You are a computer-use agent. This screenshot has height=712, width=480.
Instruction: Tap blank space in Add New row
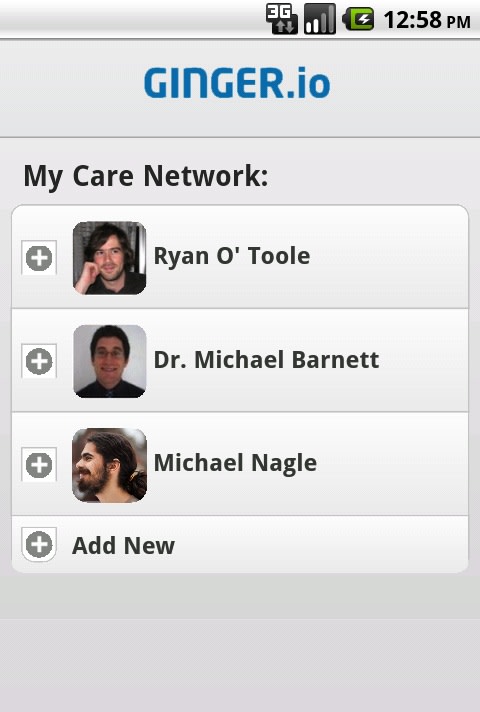[318, 544]
